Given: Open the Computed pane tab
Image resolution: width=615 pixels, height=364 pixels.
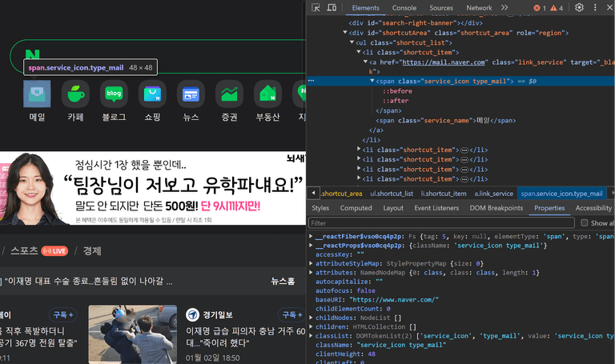Looking at the screenshot, I should click(356, 208).
